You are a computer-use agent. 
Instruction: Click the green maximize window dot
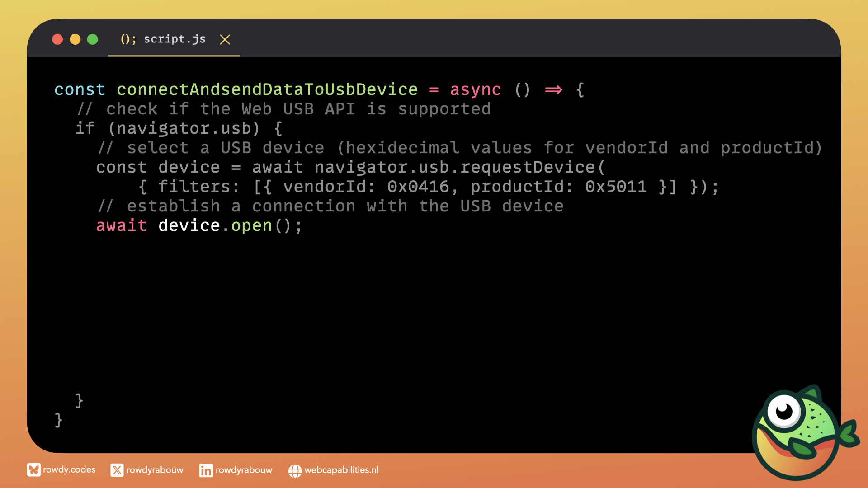point(92,40)
